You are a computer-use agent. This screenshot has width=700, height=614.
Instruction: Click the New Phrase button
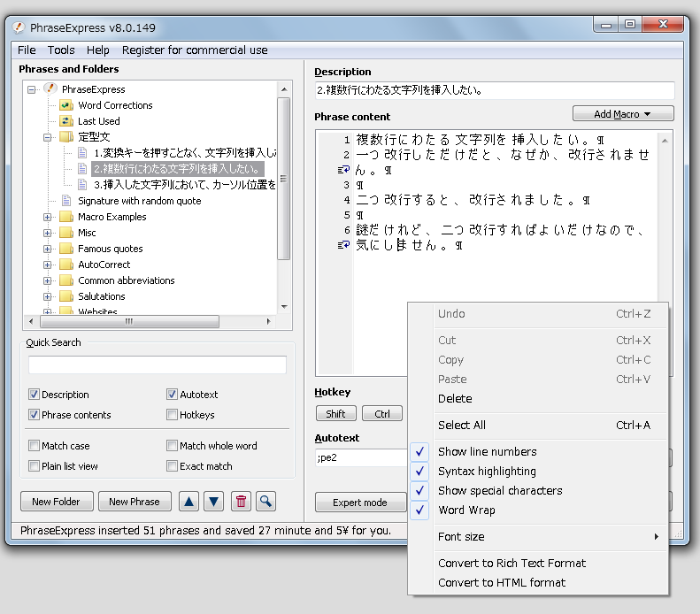134,502
